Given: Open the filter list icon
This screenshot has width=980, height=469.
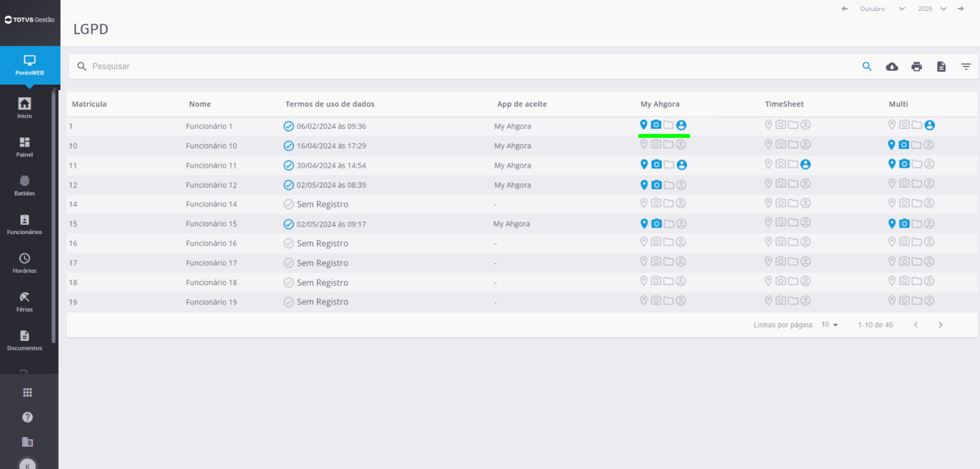Looking at the screenshot, I should [966, 66].
